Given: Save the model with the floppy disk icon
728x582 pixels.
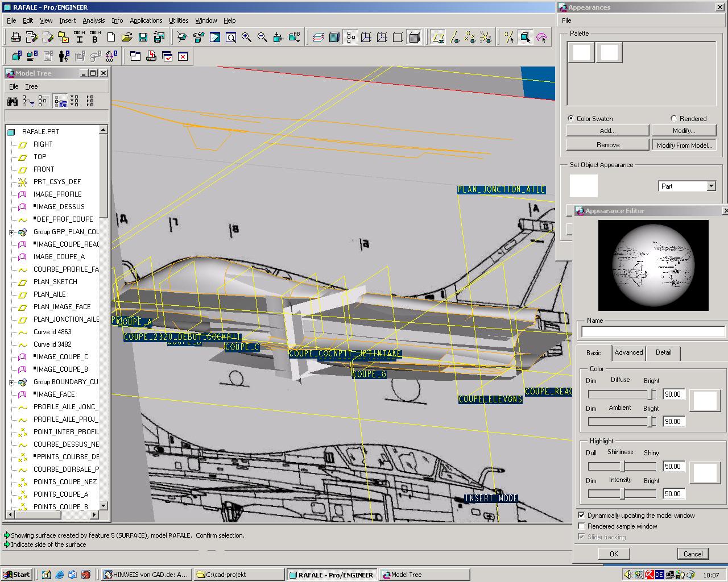Looking at the screenshot, I should tap(143, 38).
